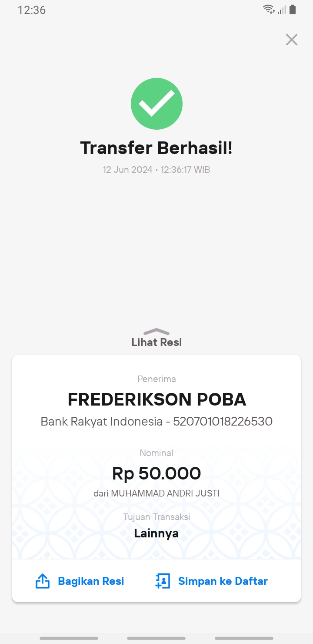This screenshot has height=644, width=313.
Task: Tap sender name MUHAMMAD ANDRI JUSTI
Action: 165,493
